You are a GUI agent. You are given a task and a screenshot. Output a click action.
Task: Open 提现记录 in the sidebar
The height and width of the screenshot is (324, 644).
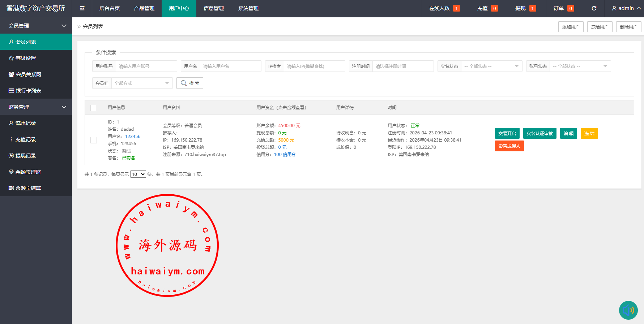25,156
